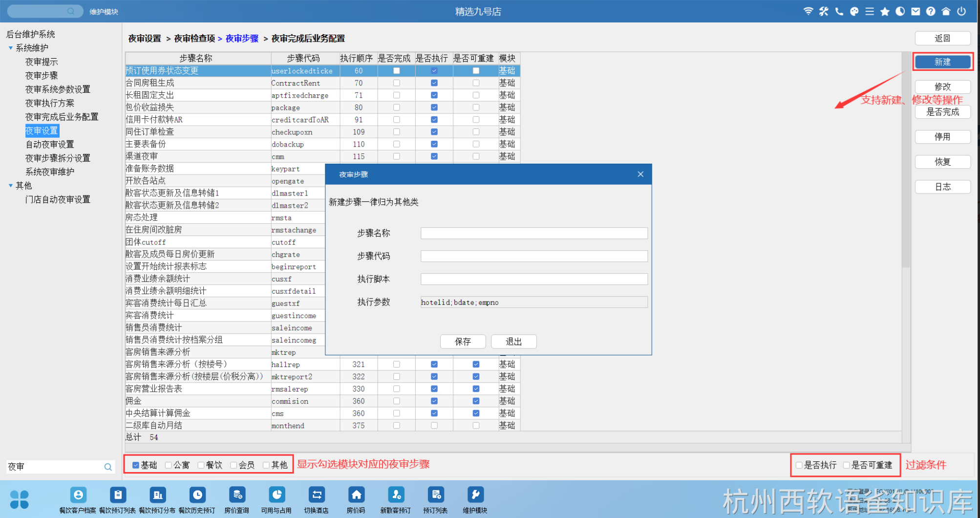Select 夜审执行方案 in the sidebar

(50, 103)
